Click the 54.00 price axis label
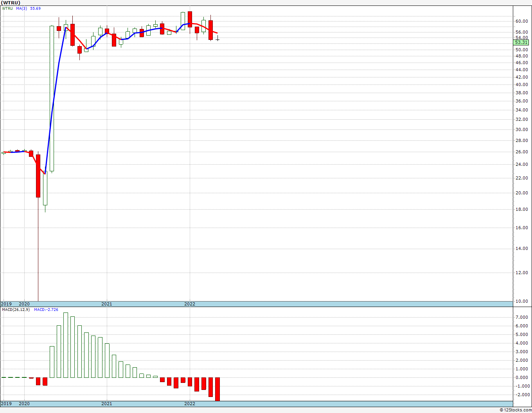The width and height of the screenshot is (532, 413). (521, 38)
